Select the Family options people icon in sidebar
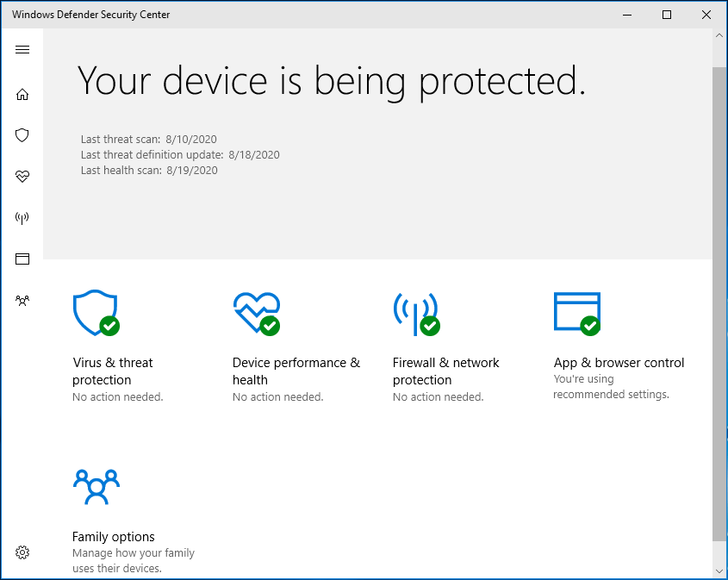Viewport: 728px width, 580px height. [22, 300]
